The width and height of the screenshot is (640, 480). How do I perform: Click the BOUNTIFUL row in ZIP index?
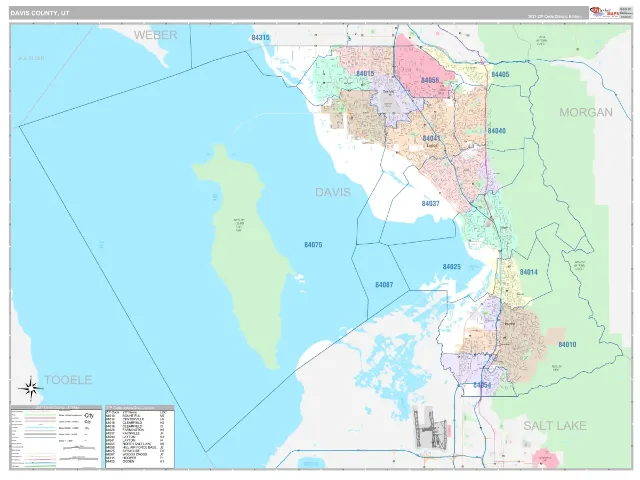pos(135,416)
